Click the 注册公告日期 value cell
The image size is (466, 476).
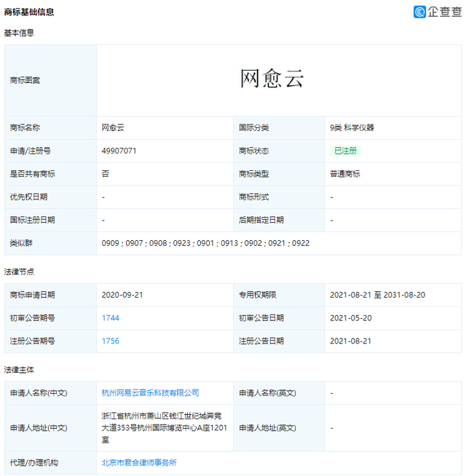[350, 341]
